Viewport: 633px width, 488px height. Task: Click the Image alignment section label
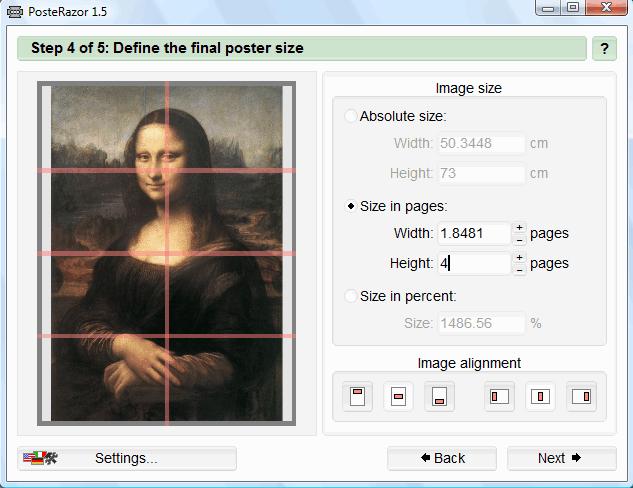469,363
